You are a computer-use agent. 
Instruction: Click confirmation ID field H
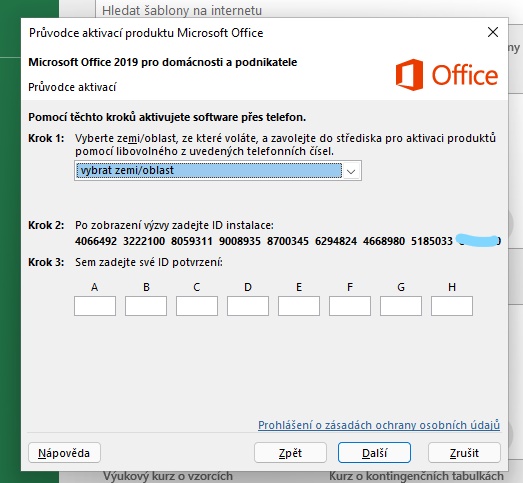(x=452, y=306)
